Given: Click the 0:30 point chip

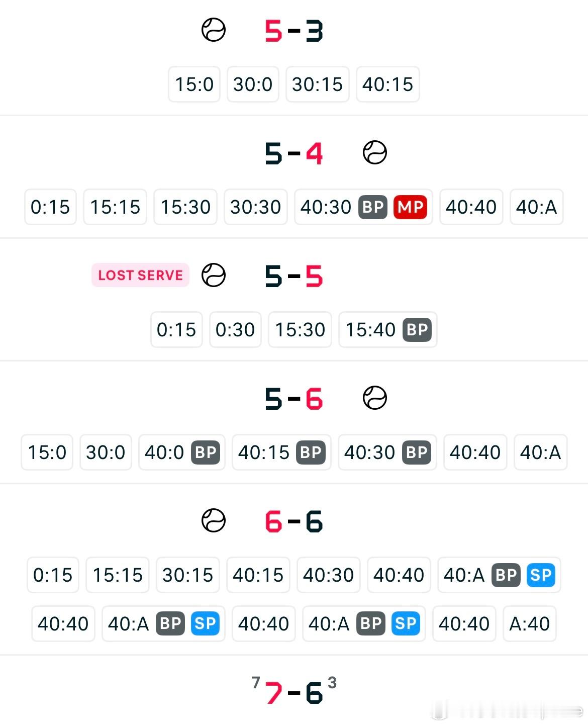Looking at the screenshot, I should pyautogui.click(x=235, y=330).
